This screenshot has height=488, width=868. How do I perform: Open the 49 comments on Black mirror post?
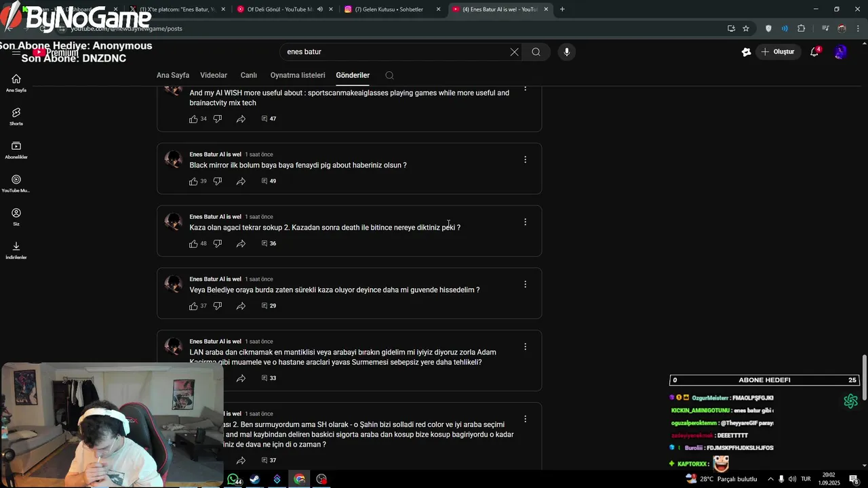click(x=269, y=181)
